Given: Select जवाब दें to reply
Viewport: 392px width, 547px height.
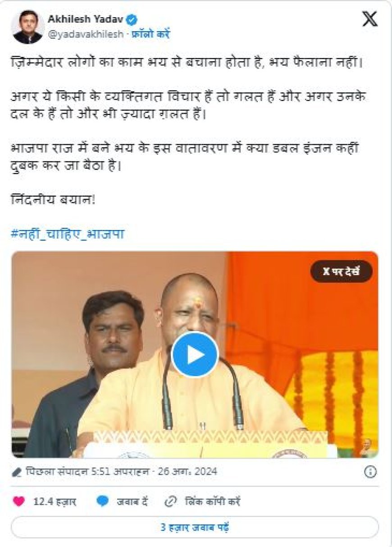Looking at the screenshot, I should click(132, 501).
